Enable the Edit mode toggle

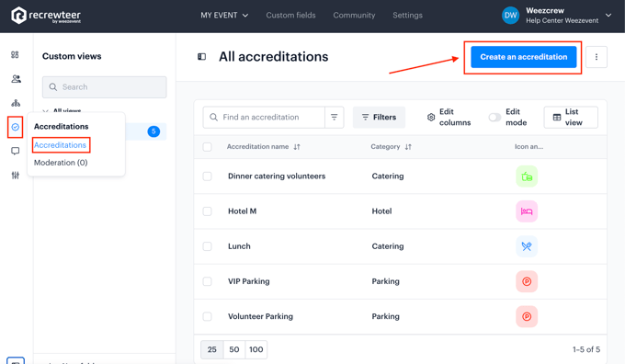[494, 118]
